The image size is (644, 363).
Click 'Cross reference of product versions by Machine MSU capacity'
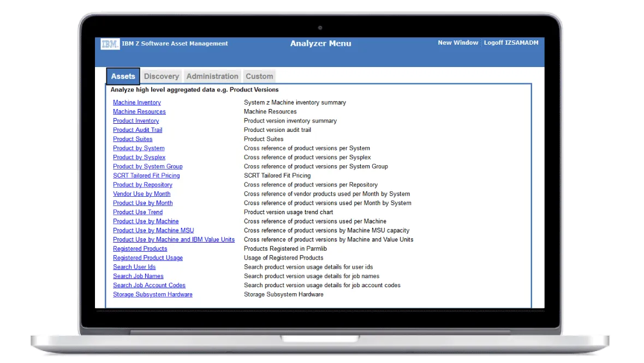pos(326,231)
